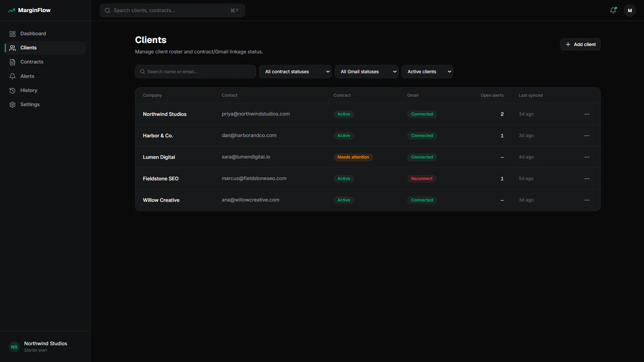Open row actions for Lumen Digital
Screen dimensions: 644x362
click(587, 157)
